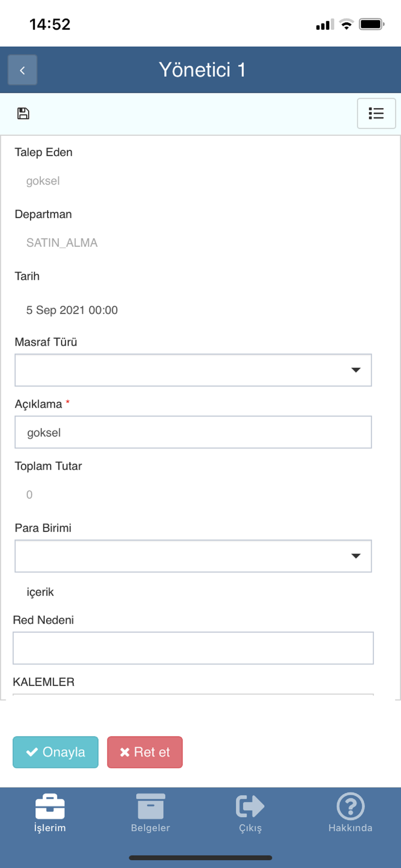Click the Açıklama text field
401x868 pixels.
click(193, 432)
